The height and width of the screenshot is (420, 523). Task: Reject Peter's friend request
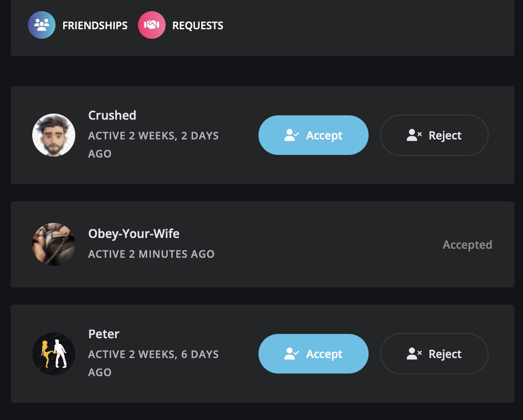click(434, 354)
